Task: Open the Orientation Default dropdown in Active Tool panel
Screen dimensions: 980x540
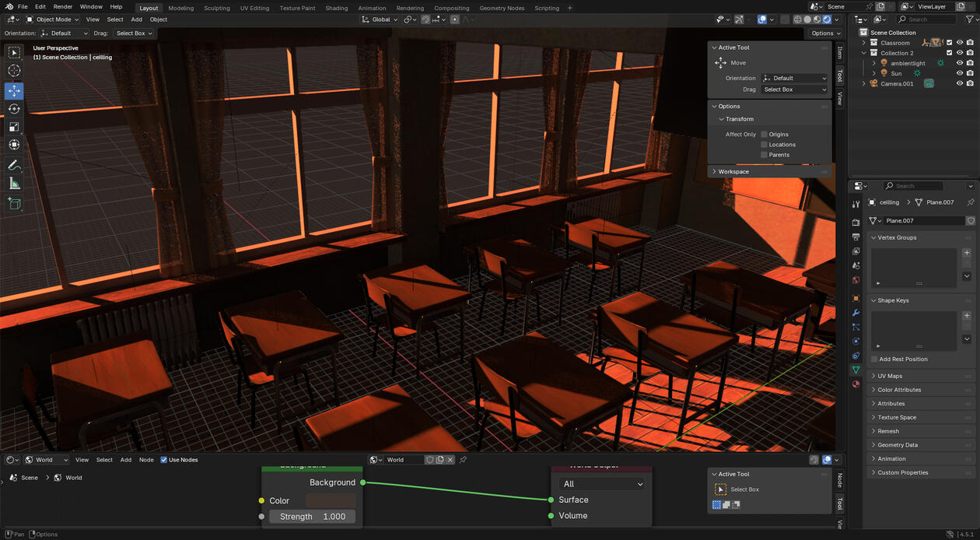Action: [794, 79]
